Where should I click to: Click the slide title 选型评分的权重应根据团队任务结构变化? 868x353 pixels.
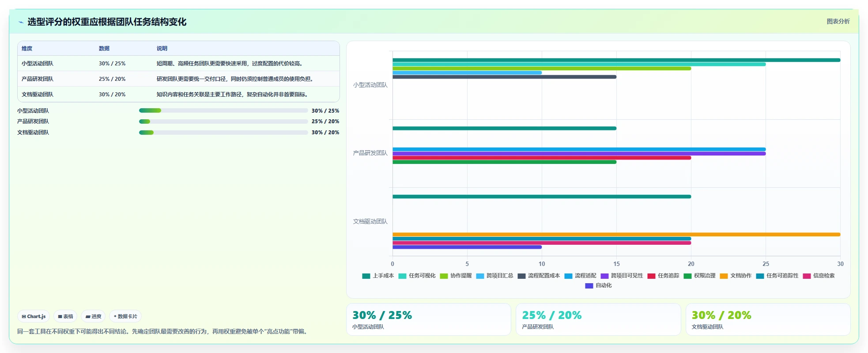pos(107,22)
